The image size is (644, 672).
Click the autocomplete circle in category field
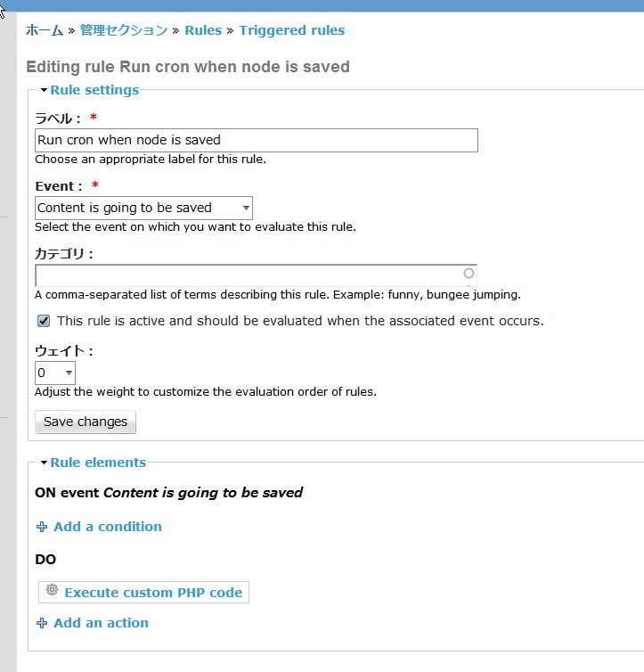469,274
